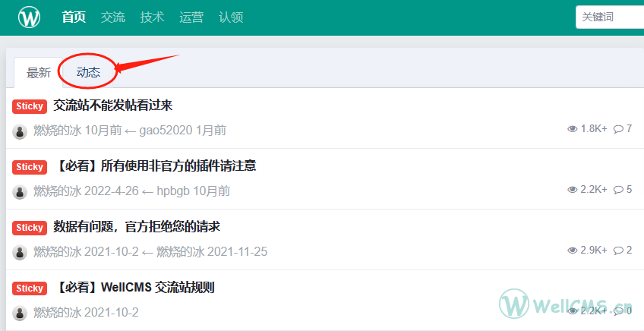
Task: Click the eye views icon showing 1.8K+
Action: tap(573, 129)
